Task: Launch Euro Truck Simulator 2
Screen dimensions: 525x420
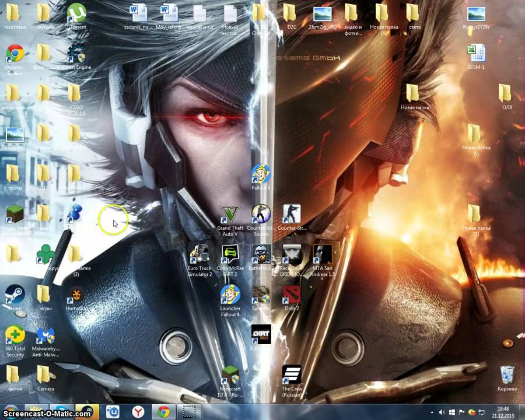Action: coord(199,261)
